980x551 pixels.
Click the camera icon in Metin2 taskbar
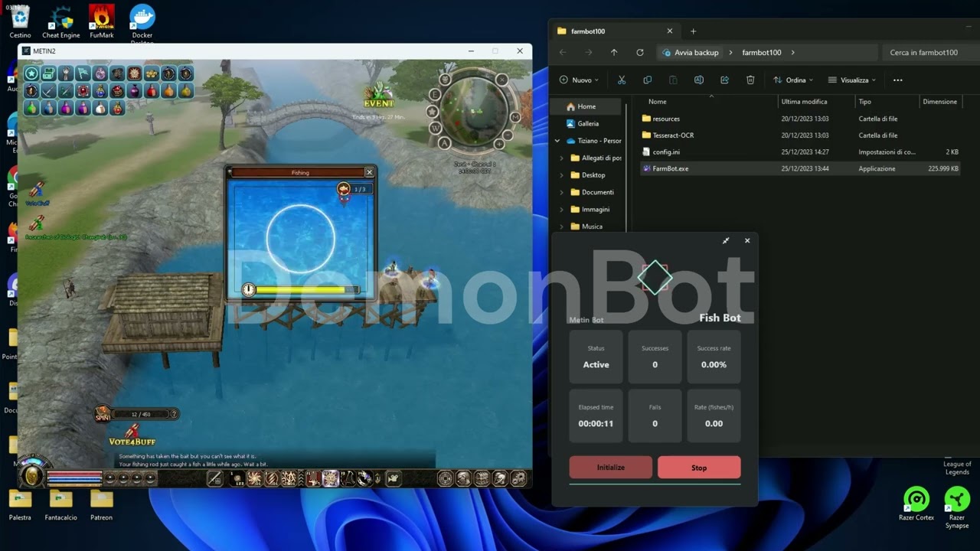(x=394, y=479)
